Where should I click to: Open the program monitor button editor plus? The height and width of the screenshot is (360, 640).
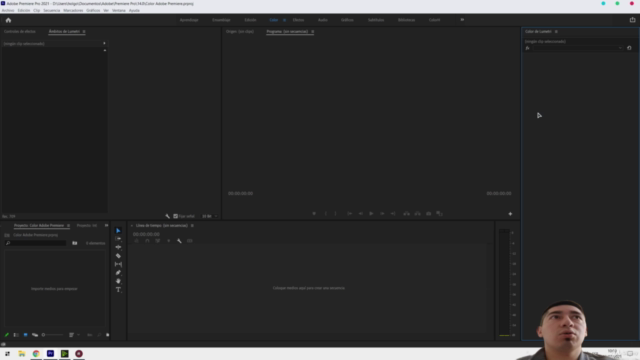510,214
